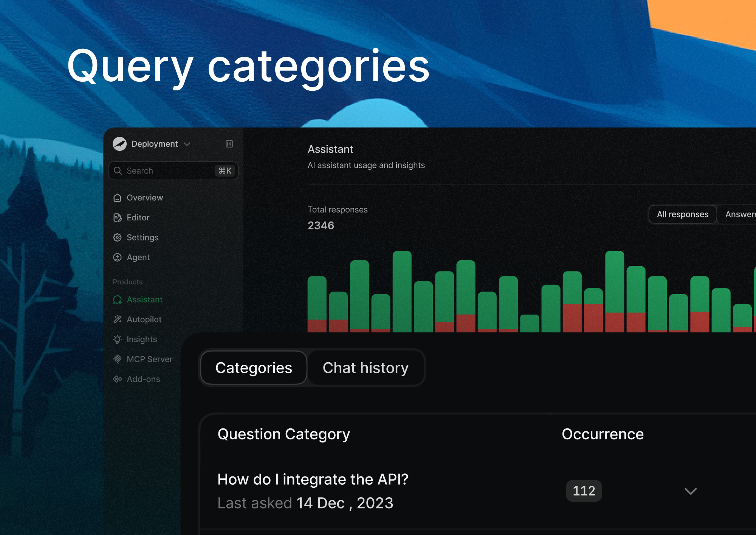Screen dimensions: 756x535
Task: Enable the All responses filter
Action: (682, 214)
